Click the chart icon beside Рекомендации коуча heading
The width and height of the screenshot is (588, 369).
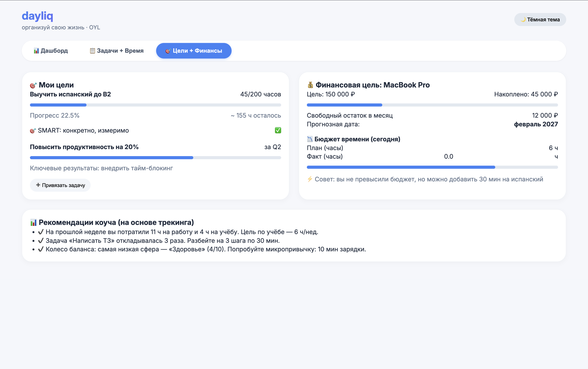pos(33,222)
